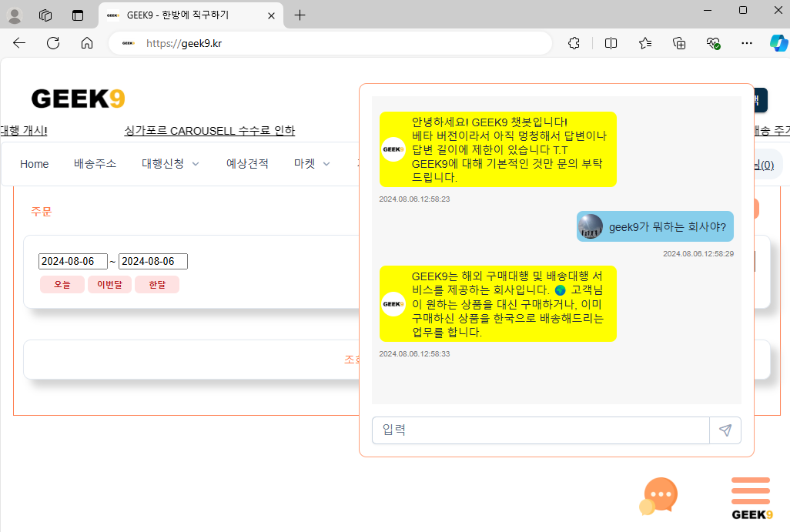Click the address bar URL geek9.kr
This screenshot has width=790, height=532.
point(184,43)
